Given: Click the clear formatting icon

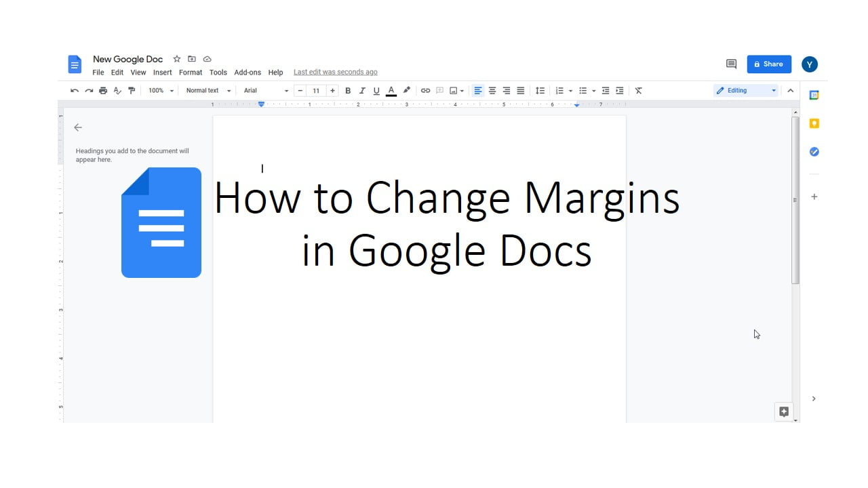Looking at the screenshot, I should (x=638, y=91).
